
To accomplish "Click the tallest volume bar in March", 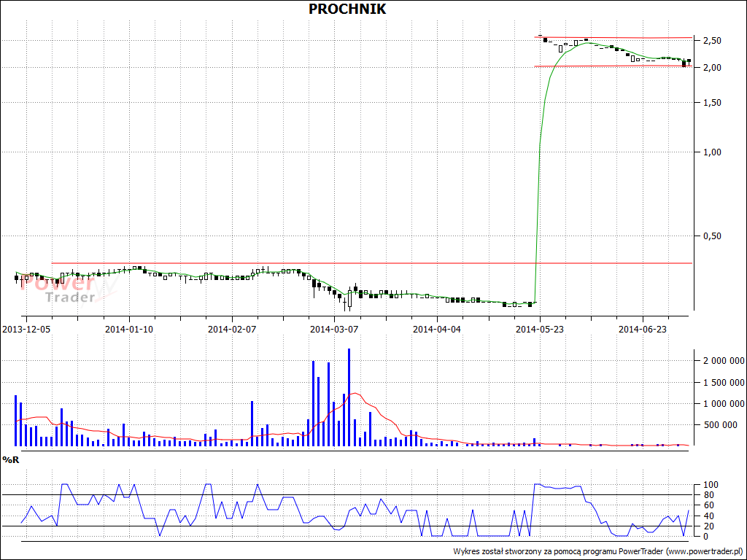I will 349,397.
